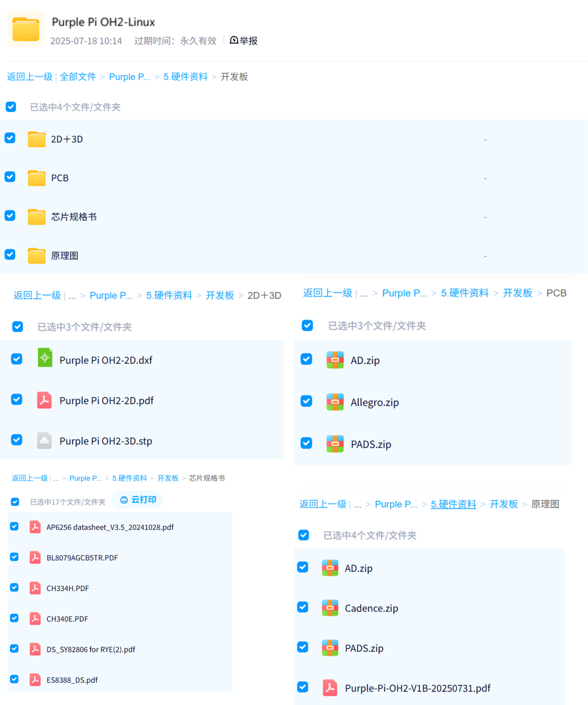Click the AD.zip icon in 原理图 panel
The image size is (588, 705).
coord(330,568)
